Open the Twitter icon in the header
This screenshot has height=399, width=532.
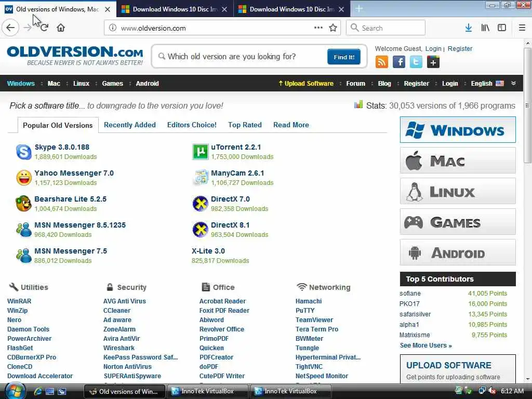(416, 62)
